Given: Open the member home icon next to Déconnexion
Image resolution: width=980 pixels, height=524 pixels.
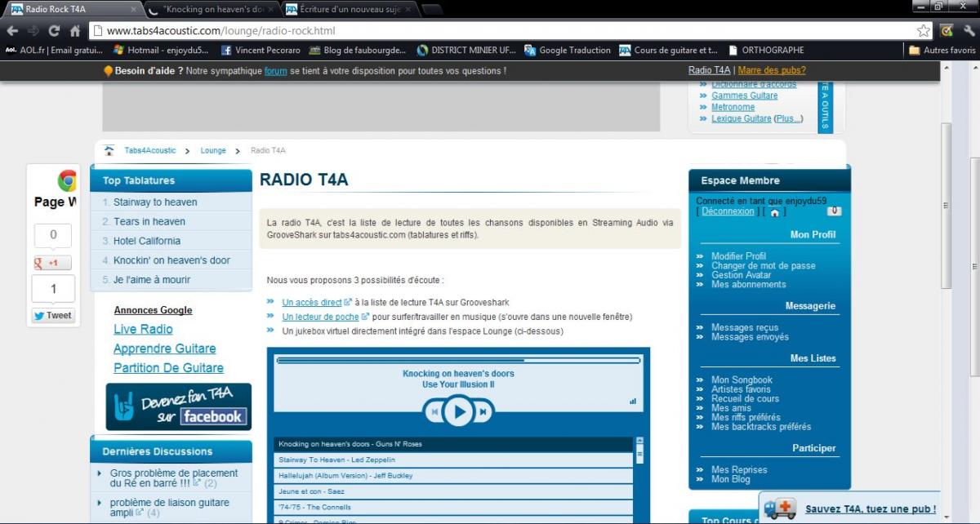Looking at the screenshot, I should click(x=774, y=211).
